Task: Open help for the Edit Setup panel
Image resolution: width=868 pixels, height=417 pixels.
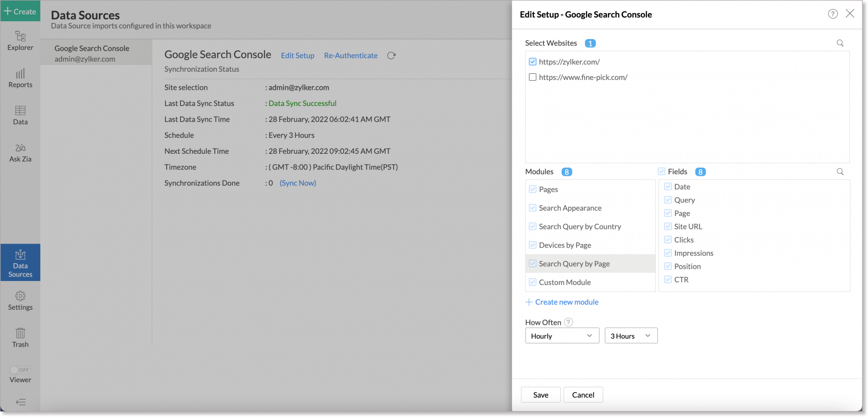Action: coord(832,13)
